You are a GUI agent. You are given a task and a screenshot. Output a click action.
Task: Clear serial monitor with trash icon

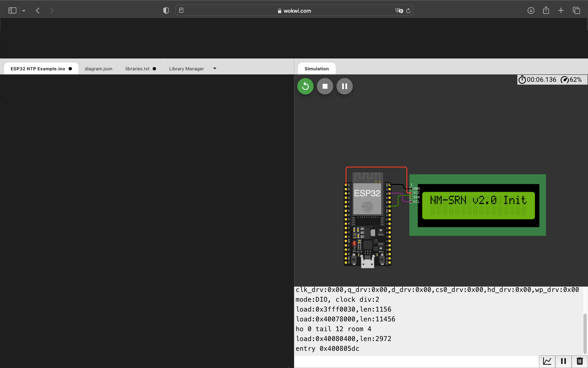click(x=579, y=361)
